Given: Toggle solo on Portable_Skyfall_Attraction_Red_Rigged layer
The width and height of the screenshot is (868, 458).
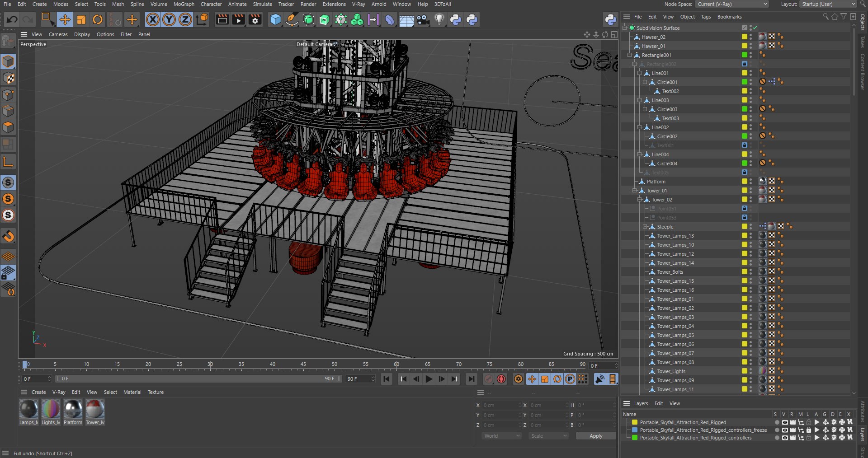Looking at the screenshot, I should (777, 423).
